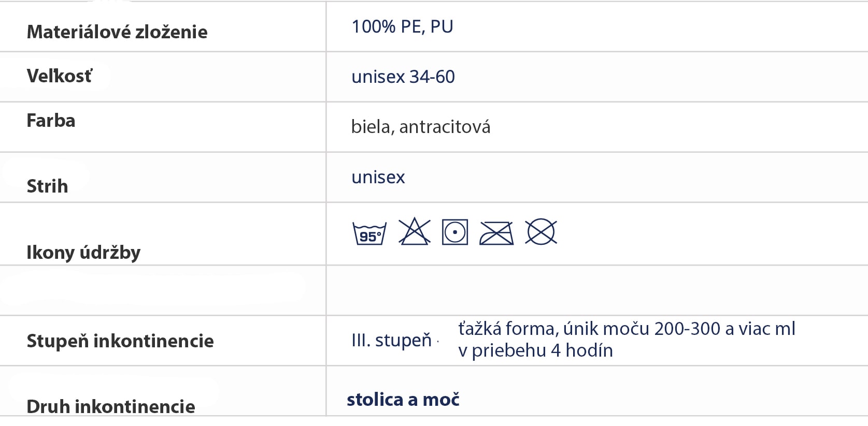
Task: Click the III. stupeň value
Action: point(391,340)
